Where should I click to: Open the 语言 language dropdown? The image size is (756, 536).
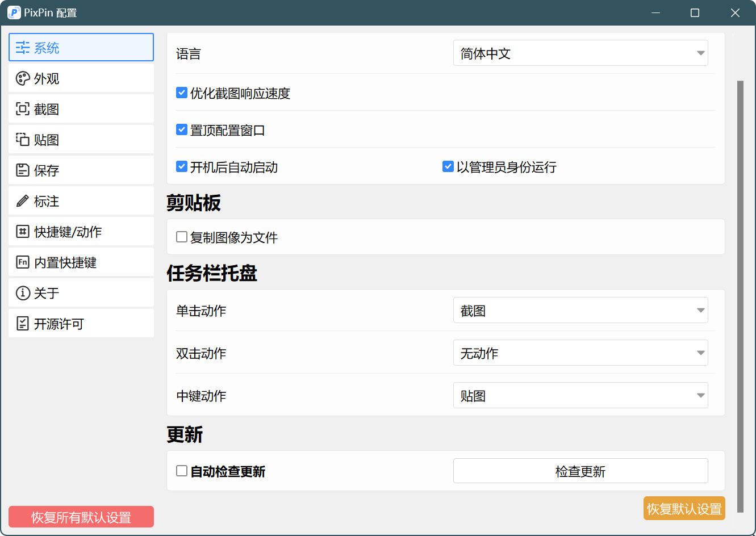[x=580, y=53]
